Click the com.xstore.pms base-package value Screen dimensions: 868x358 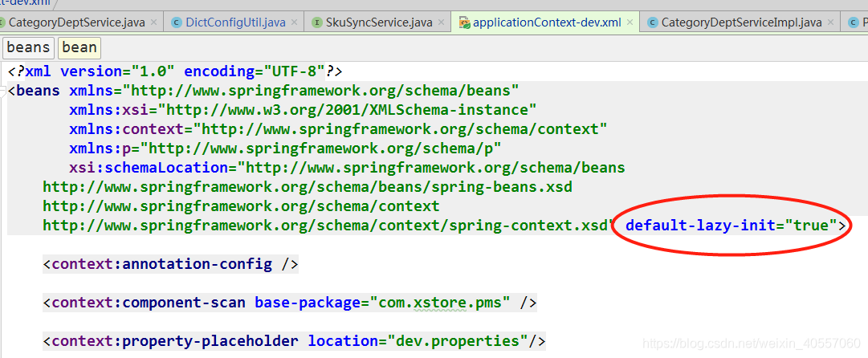point(440,303)
